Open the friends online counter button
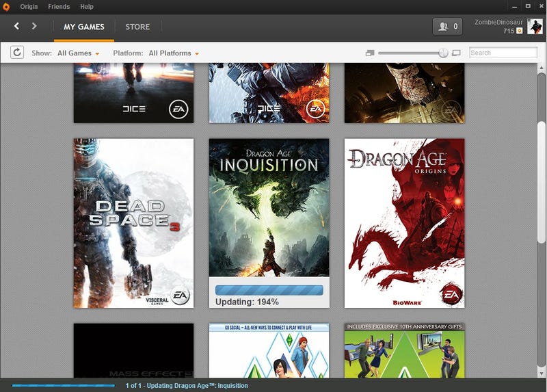Viewport: 547px width, 392px height. pos(448,27)
